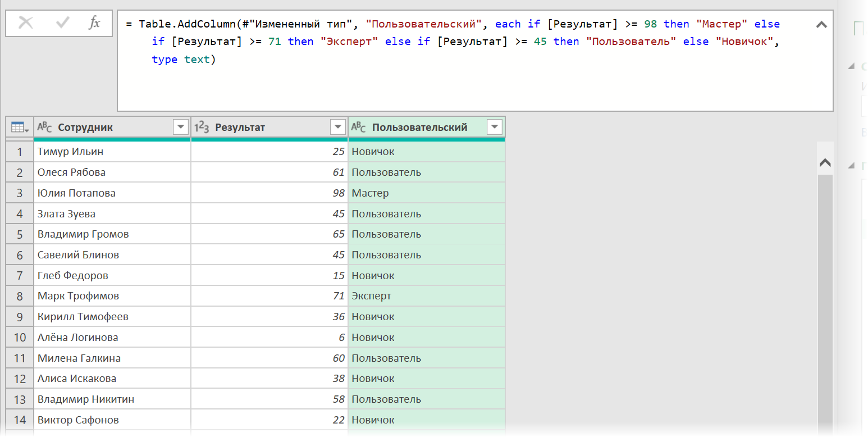Select the cell Тимур Ильин
The image size is (868, 437).
[x=112, y=152]
